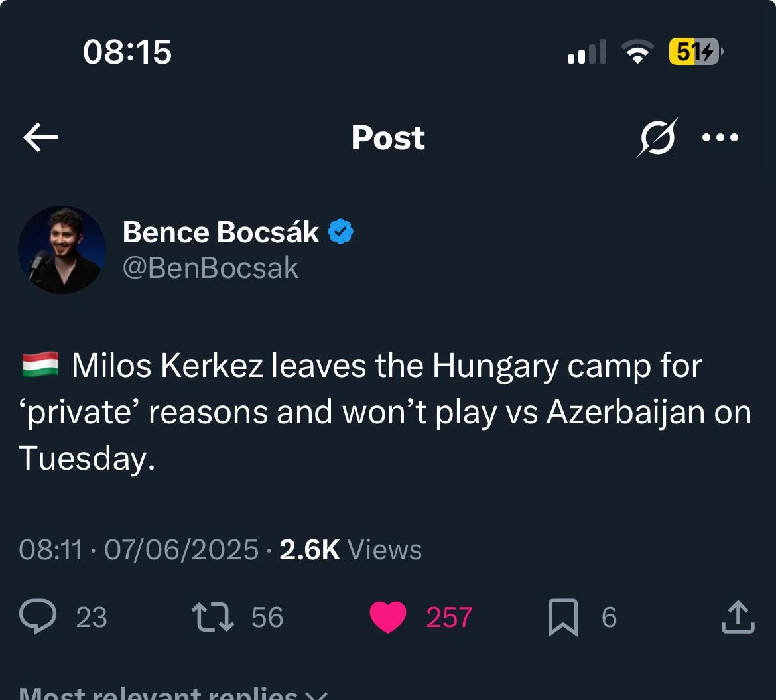The image size is (776, 700).
Task: Open Bence Bocsák's profile picture
Action: click(62, 250)
